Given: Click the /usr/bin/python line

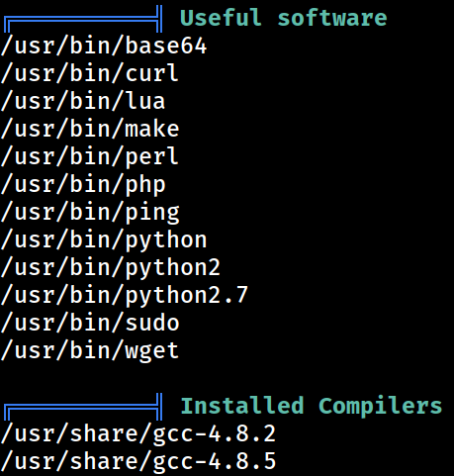Looking at the screenshot, I should point(104,240).
